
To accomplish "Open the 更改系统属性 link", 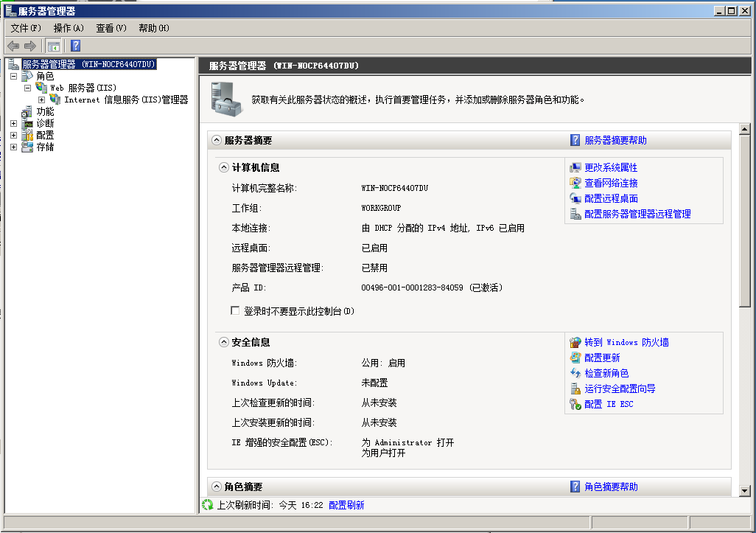I will [x=611, y=167].
